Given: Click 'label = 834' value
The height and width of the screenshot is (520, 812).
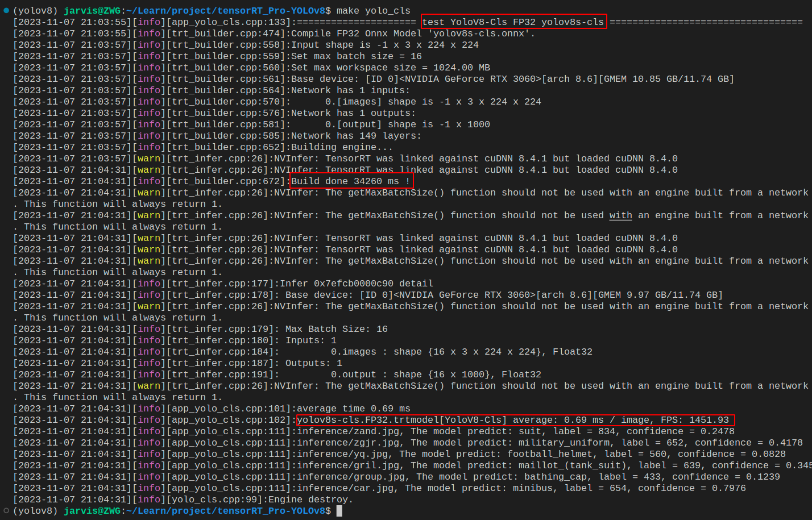Looking at the screenshot, I should click(x=584, y=431).
